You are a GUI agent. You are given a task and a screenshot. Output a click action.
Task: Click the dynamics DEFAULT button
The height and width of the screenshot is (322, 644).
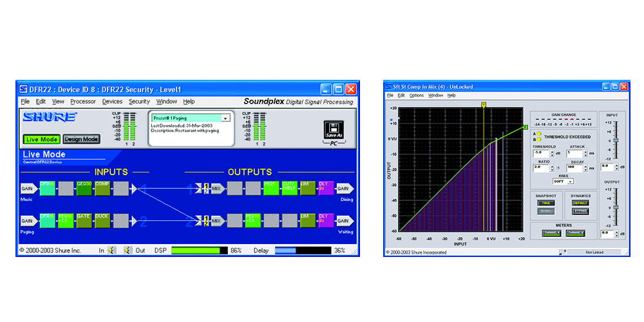coord(581,203)
